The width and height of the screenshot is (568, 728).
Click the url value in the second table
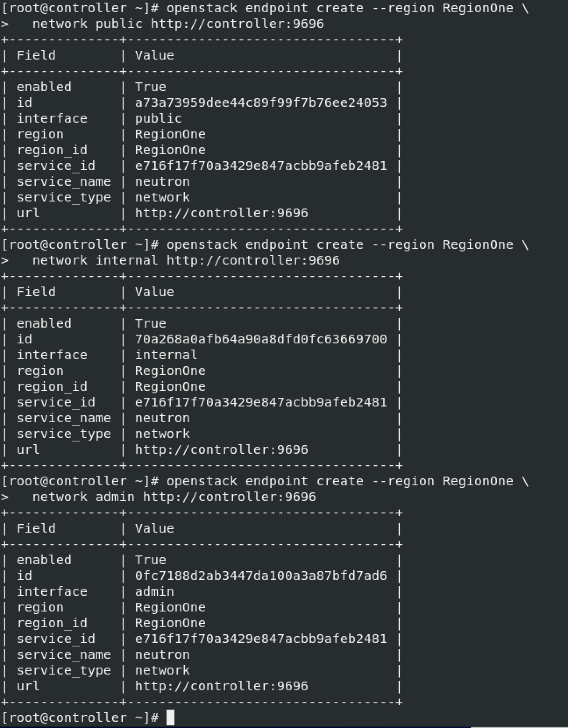[x=221, y=449]
